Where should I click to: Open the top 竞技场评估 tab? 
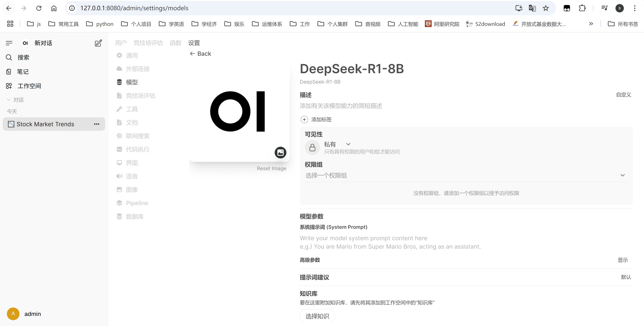(x=148, y=43)
